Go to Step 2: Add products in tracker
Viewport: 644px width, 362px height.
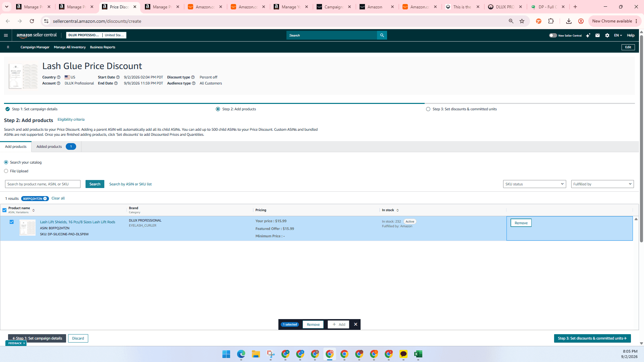pyautogui.click(x=236, y=109)
